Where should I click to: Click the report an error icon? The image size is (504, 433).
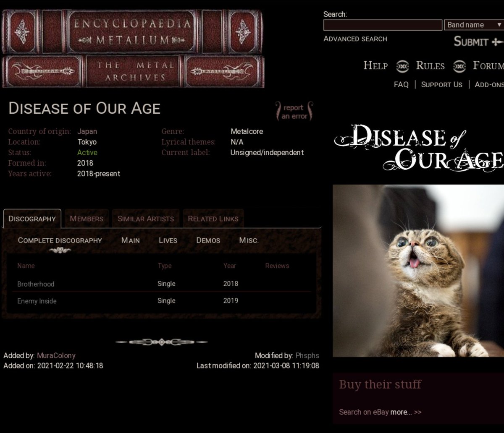[294, 112]
